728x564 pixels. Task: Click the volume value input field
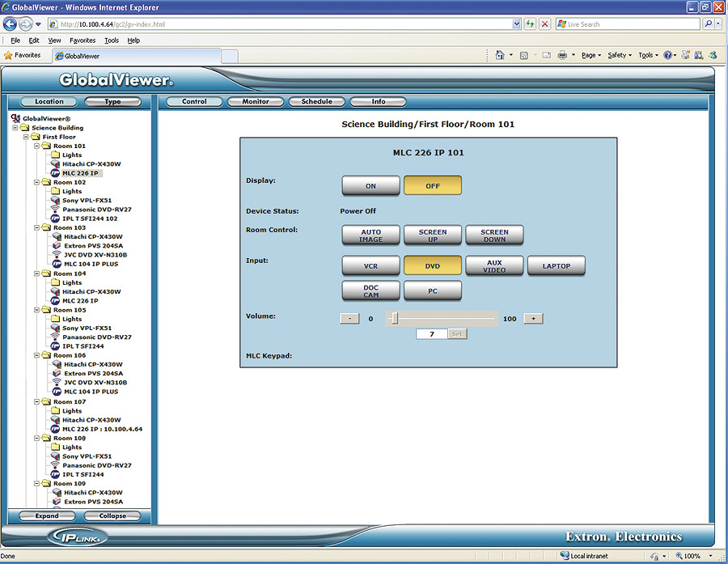click(x=432, y=333)
